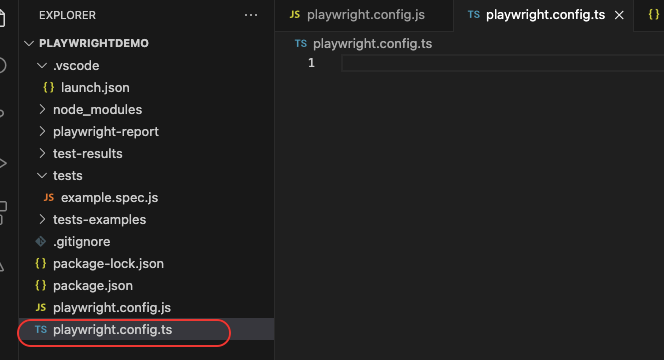
Task: Collapse the .vscode folder
Action: [x=42, y=65]
